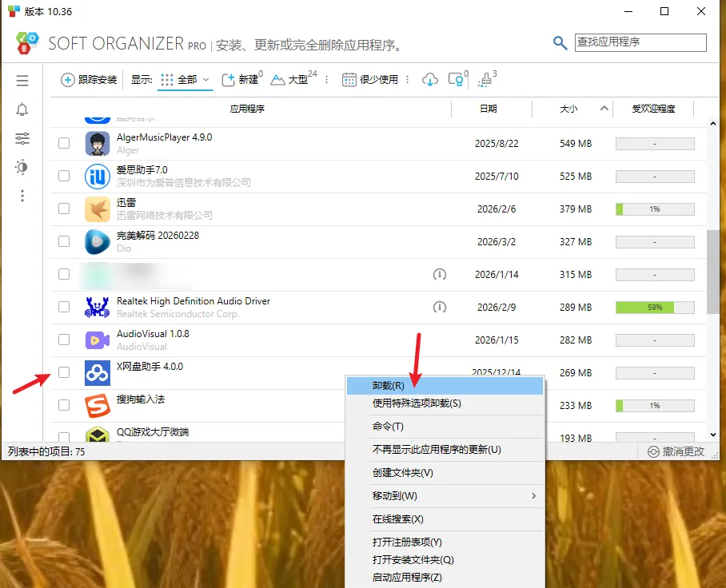Click Realtek 59% popularity bar
This screenshot has width=726, height=588.
tap(655, 308)
